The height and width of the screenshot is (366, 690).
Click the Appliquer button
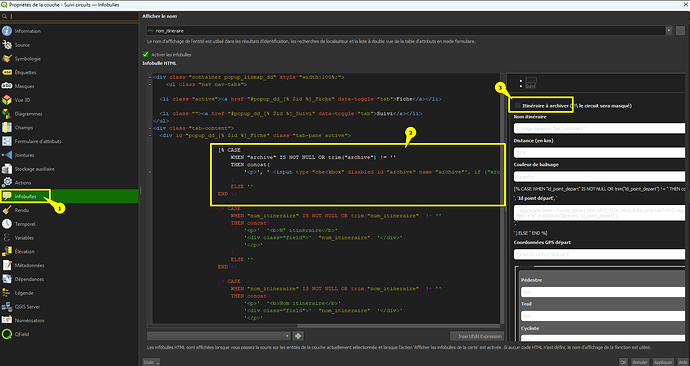(x=663, y=362)
